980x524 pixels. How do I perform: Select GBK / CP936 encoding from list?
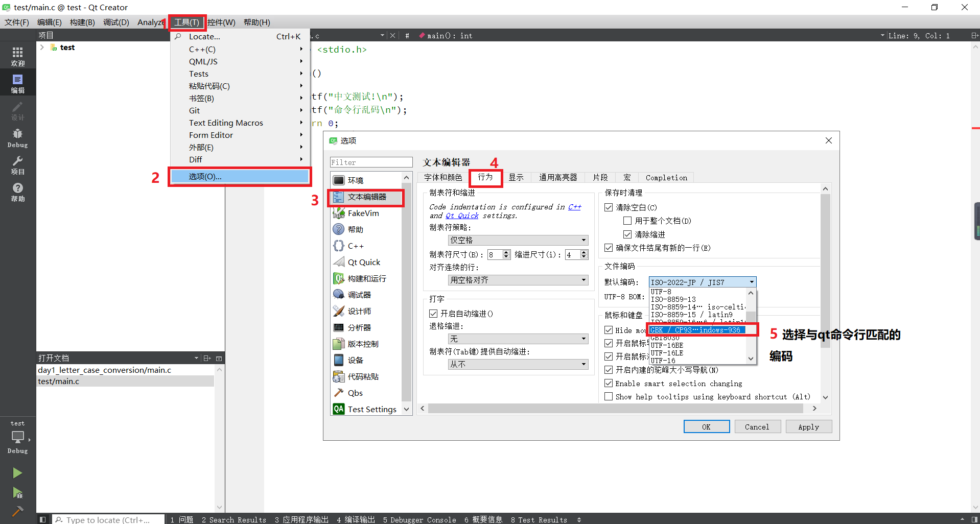695,329
